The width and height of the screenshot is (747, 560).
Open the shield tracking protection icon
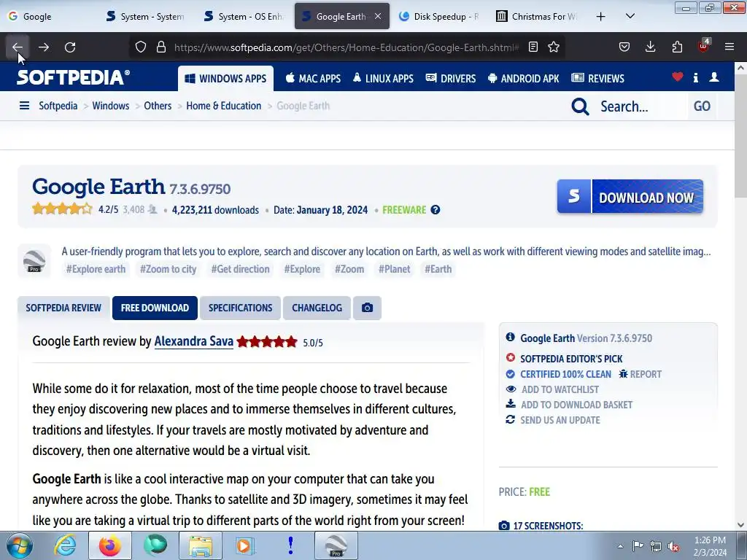141,47
